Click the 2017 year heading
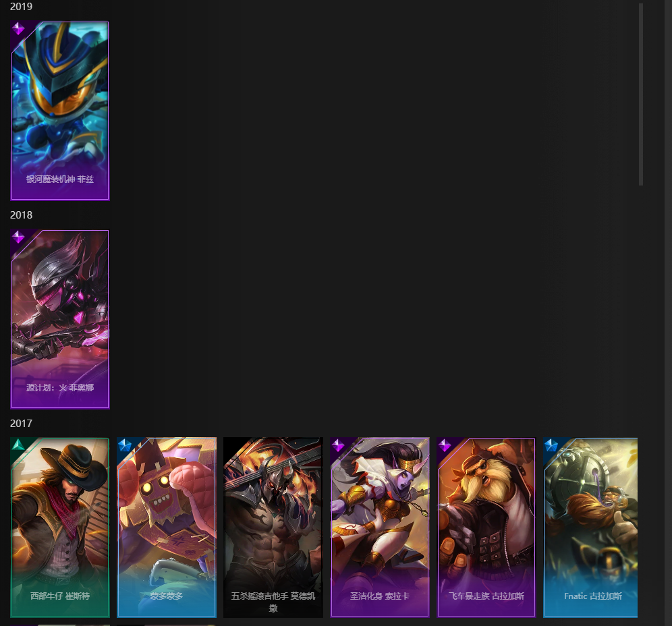Image resolution: width=672 pixels, height=626 pixels. [x=21, y=424]
